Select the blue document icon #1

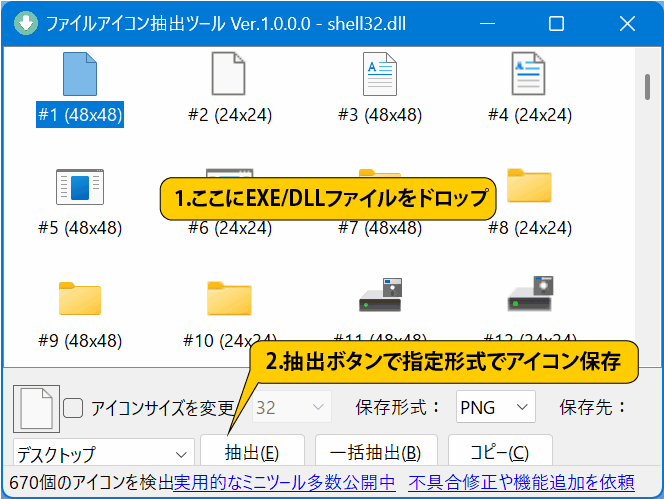point(80,74)
